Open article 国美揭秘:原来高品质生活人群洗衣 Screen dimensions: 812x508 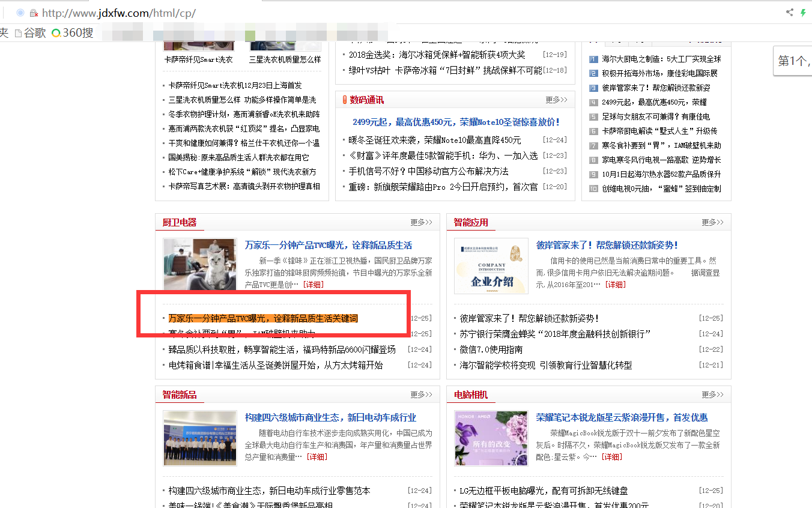pyautogui.click(x=238, y=157)
